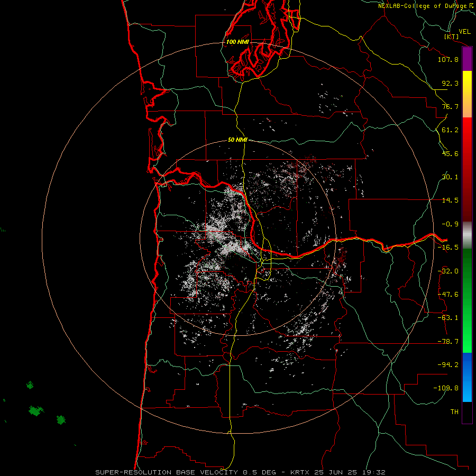Click the -16.5 legend value
Screen dimensions: 476x476
click(448, 248)
